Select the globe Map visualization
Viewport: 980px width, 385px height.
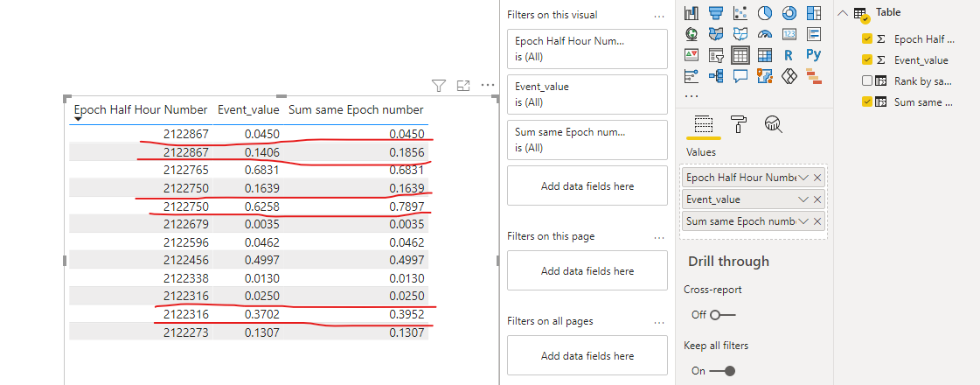tap(692, 34)
